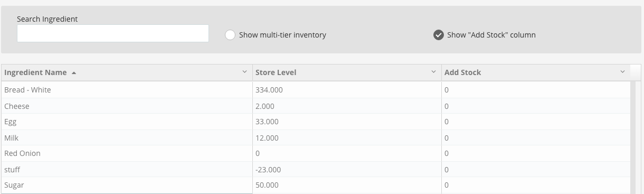644x194 pixels.
Task: Edit Add Stock cell for Red Onion
Action: click(x=536, y=153)
